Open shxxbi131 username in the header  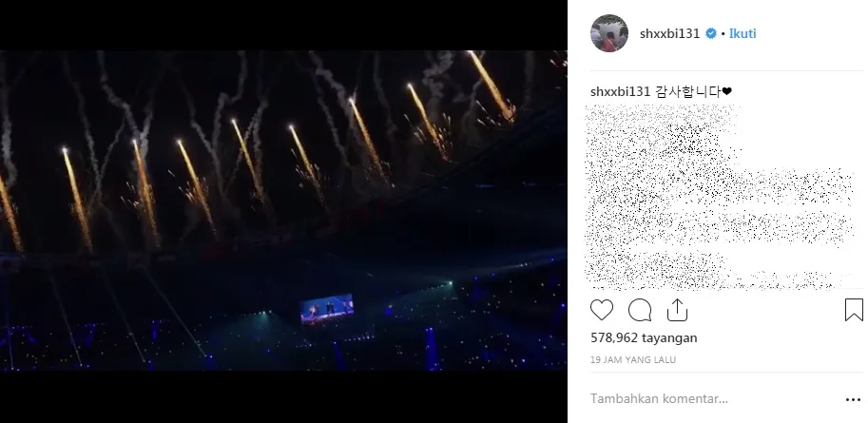pos(670,33)
